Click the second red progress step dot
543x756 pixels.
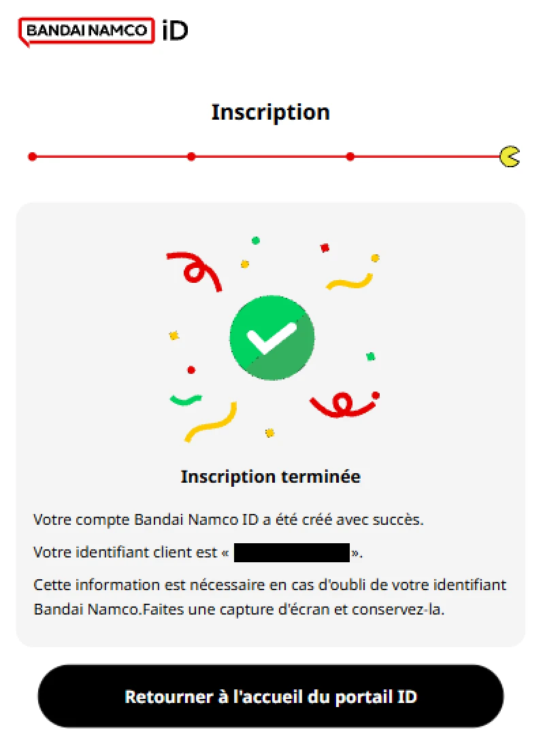(191, 156)
